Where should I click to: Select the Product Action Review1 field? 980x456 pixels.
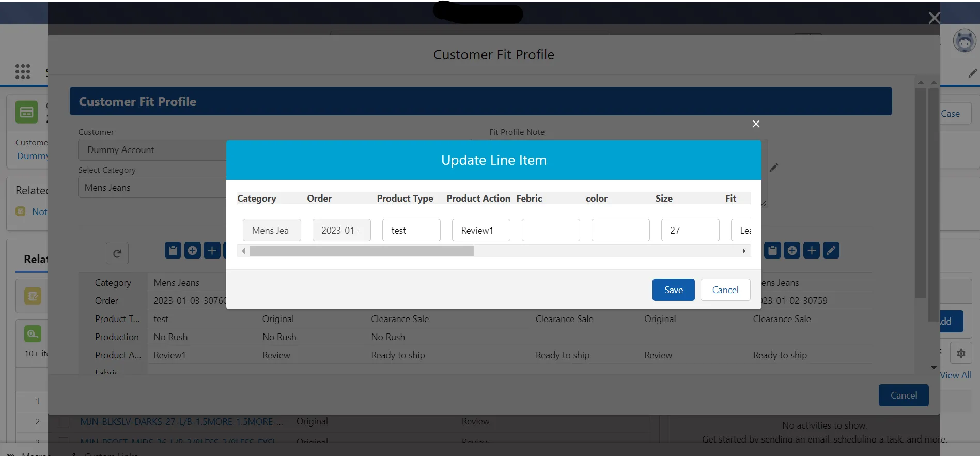(x=481, y=231)
